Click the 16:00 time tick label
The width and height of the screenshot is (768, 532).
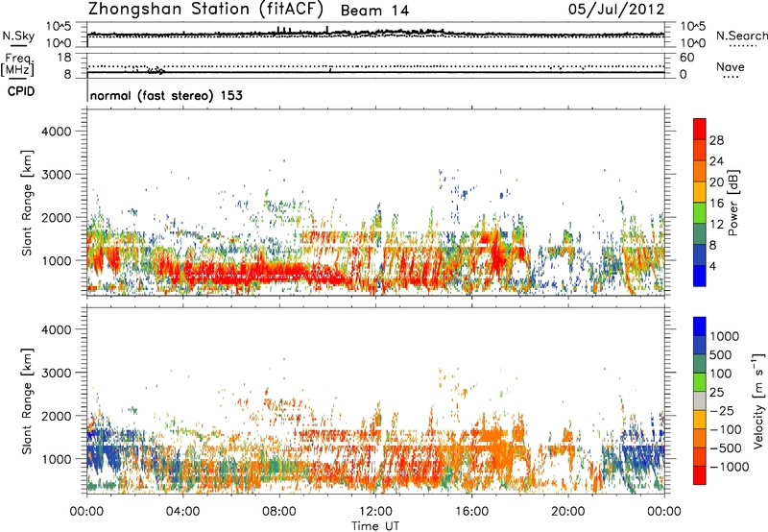(471, 512)
